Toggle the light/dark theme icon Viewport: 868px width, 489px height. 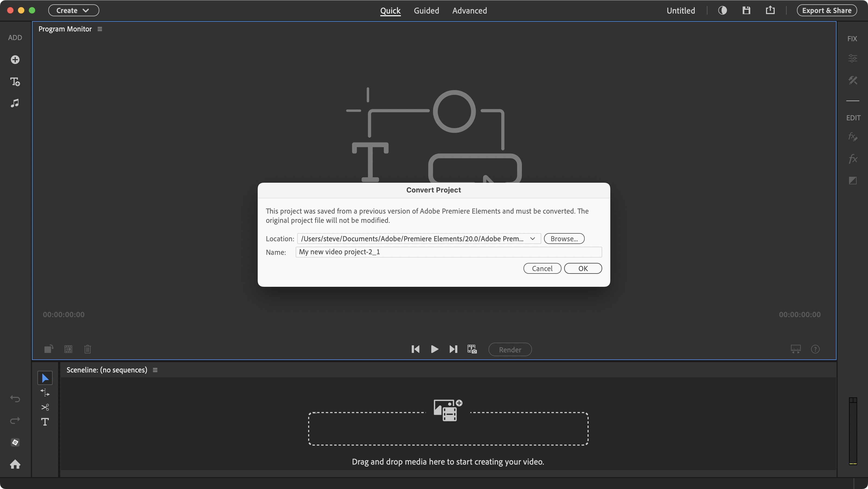[722, 11]
